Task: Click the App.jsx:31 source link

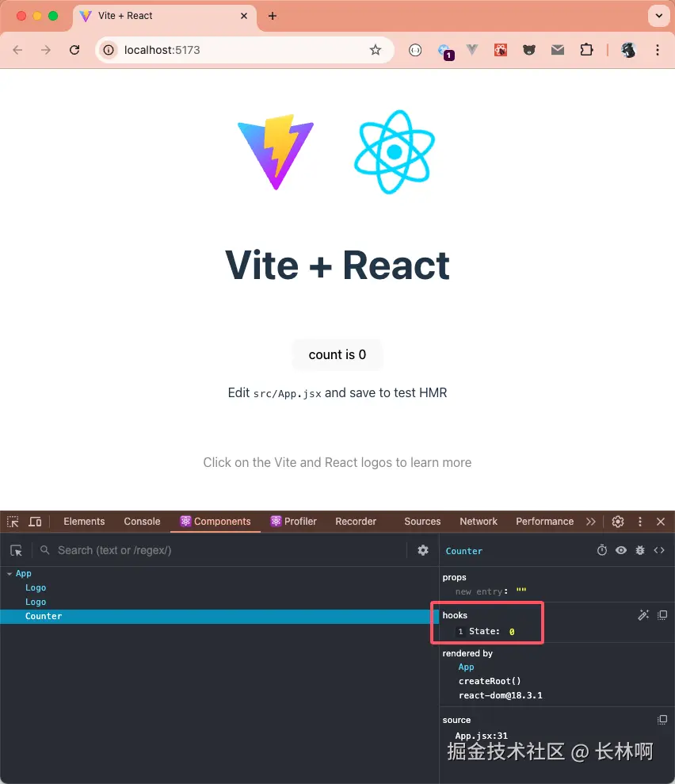Action: [x=481, y=736]
